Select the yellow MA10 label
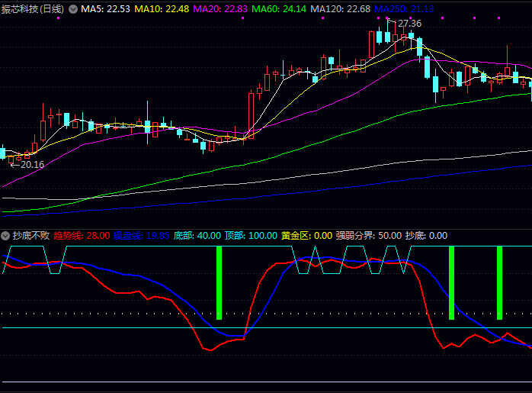The height and width of the screenshot is (393, 532). click(x=162, y=9)
